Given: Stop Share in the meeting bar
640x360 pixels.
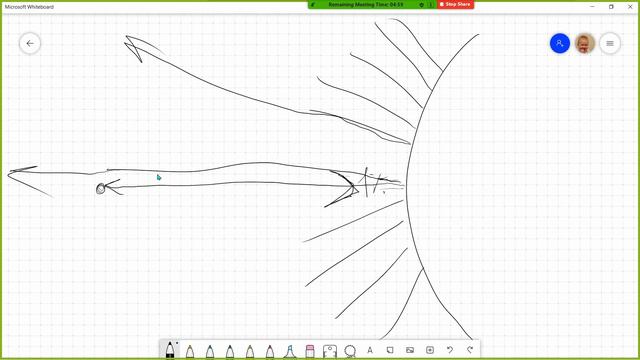Looking at the screenshot, I should 455,4.
